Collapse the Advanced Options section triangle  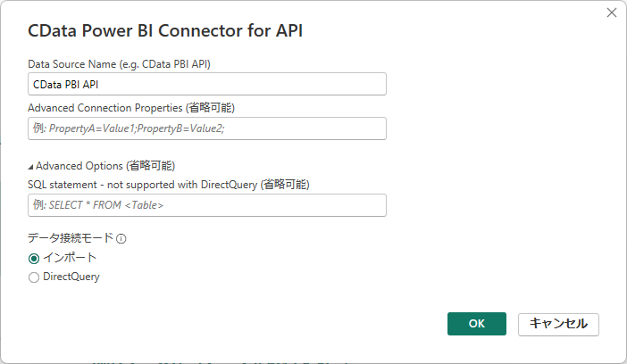point(31,166)
